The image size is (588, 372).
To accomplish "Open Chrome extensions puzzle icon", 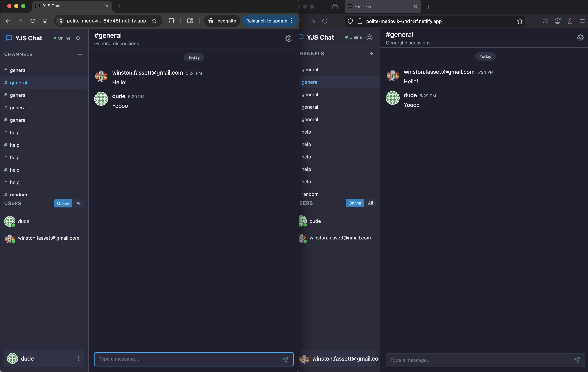I will (172, 21).
